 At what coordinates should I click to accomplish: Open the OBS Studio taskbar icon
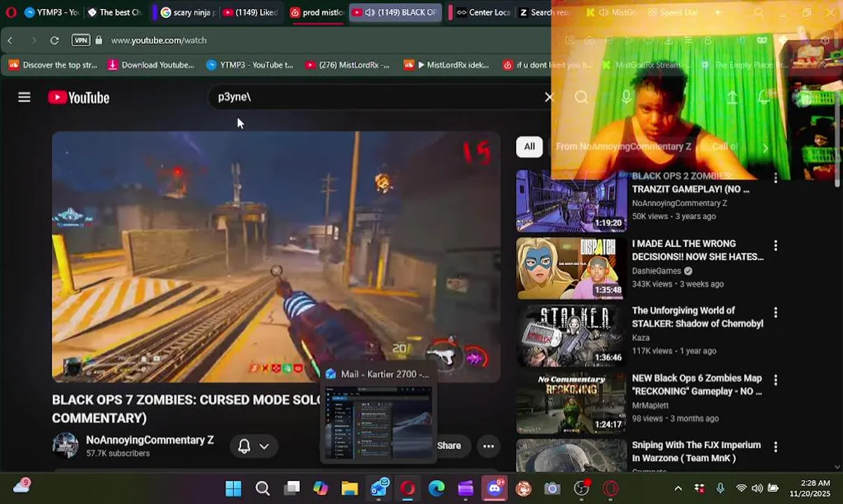582,488
